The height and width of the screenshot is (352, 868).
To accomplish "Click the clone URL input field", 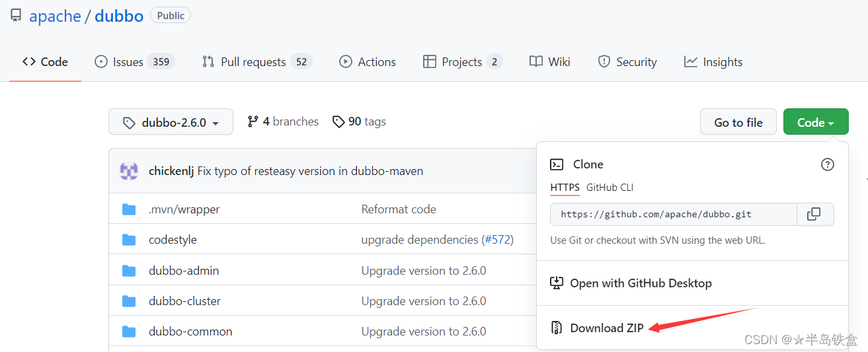I will 674,214.
